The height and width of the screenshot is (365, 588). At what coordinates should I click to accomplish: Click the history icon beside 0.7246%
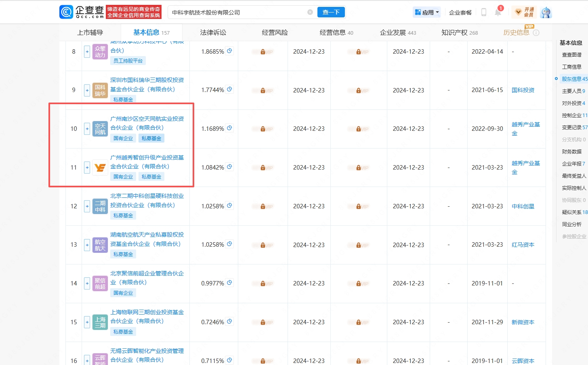pos(229,321)
